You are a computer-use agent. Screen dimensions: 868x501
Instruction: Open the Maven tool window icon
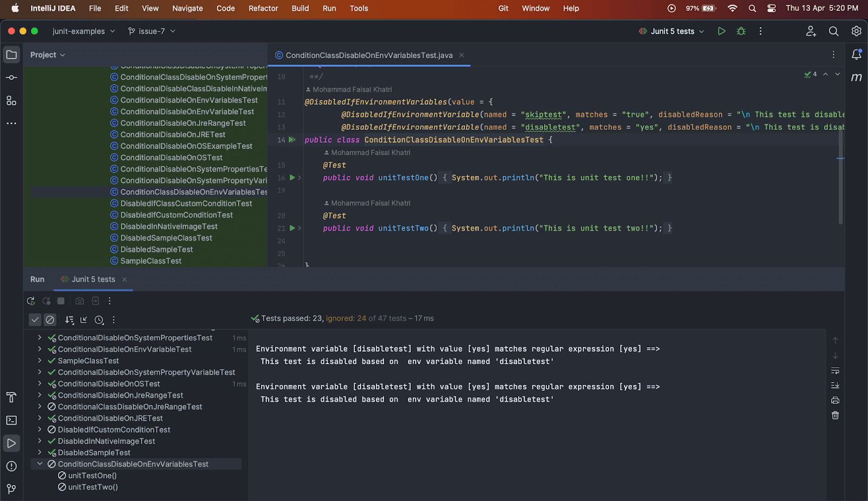(856, 78)
